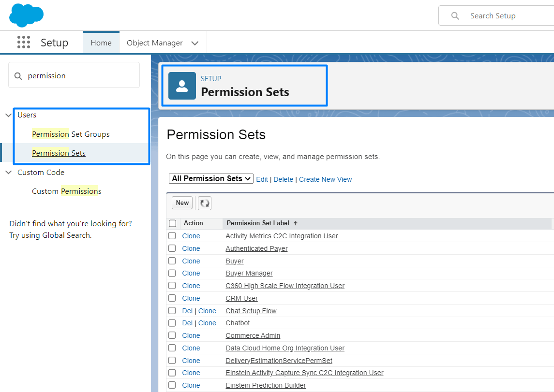Check the select-all checkbox in header row
Screen dimensions: 554x392
pyautogui.click(x=173, y=223)
